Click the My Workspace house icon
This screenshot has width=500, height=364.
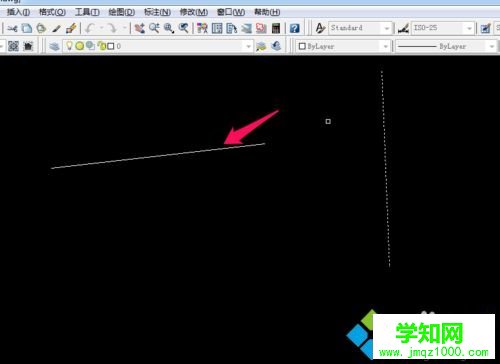[28, 46]
